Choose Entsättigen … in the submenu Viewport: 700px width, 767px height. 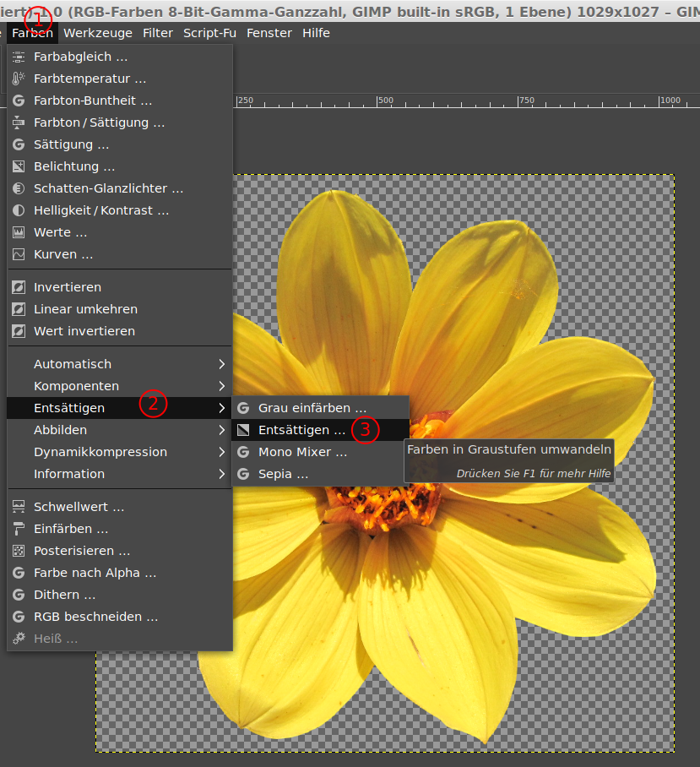[301, 430]
